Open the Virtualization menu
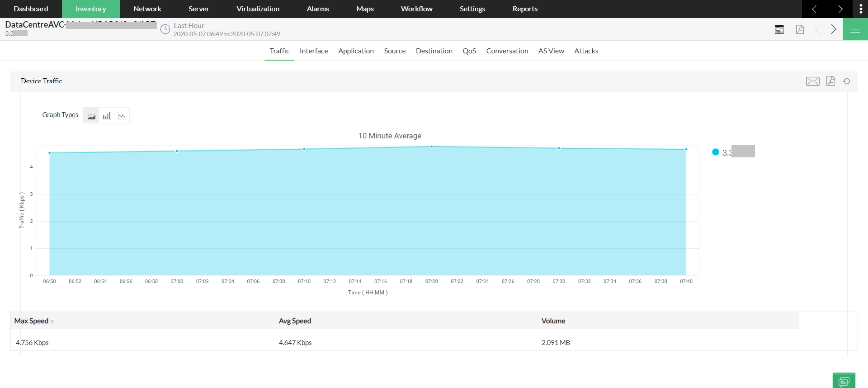The height and width of the screenshot is (388, 868). coord(258,9)
